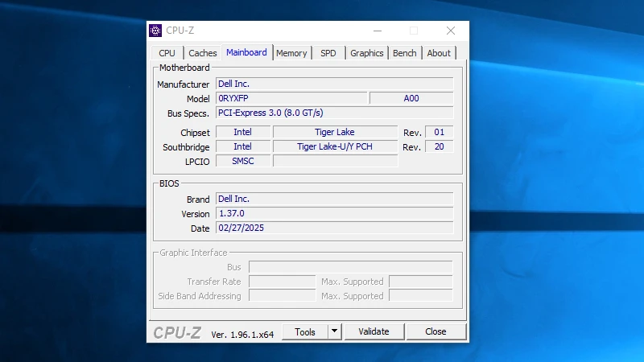Click the Side Band Addressing field
This screenshot has width=644, height=362.
283,296
